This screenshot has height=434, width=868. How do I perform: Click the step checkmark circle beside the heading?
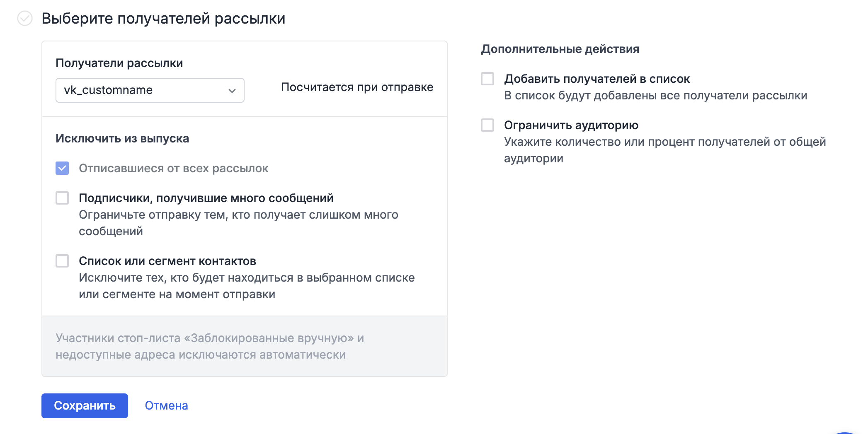coord(25,19)
